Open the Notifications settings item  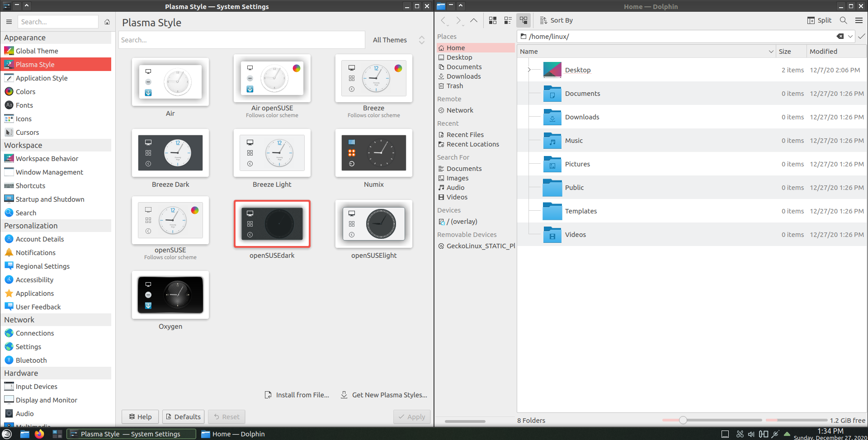coord(56,253)
